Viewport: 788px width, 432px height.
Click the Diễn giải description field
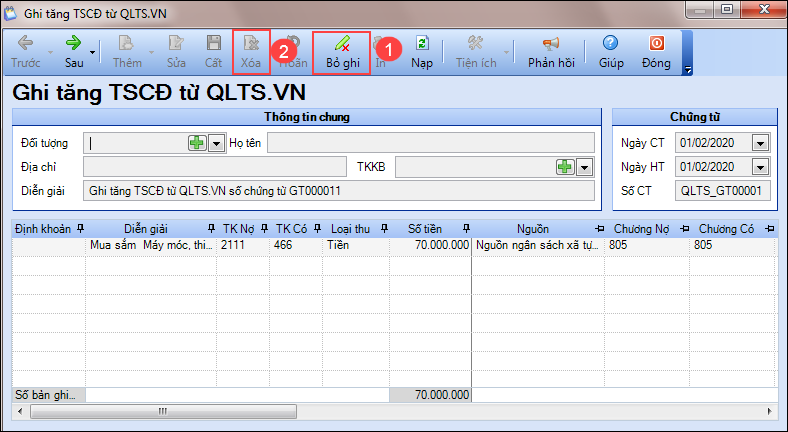tap(339, 191)
